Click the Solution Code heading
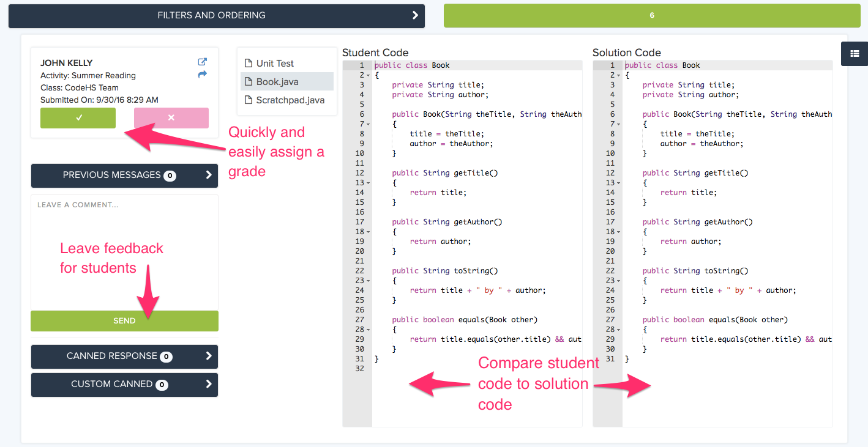Viewport: 868px width, 447px height. 627,53
